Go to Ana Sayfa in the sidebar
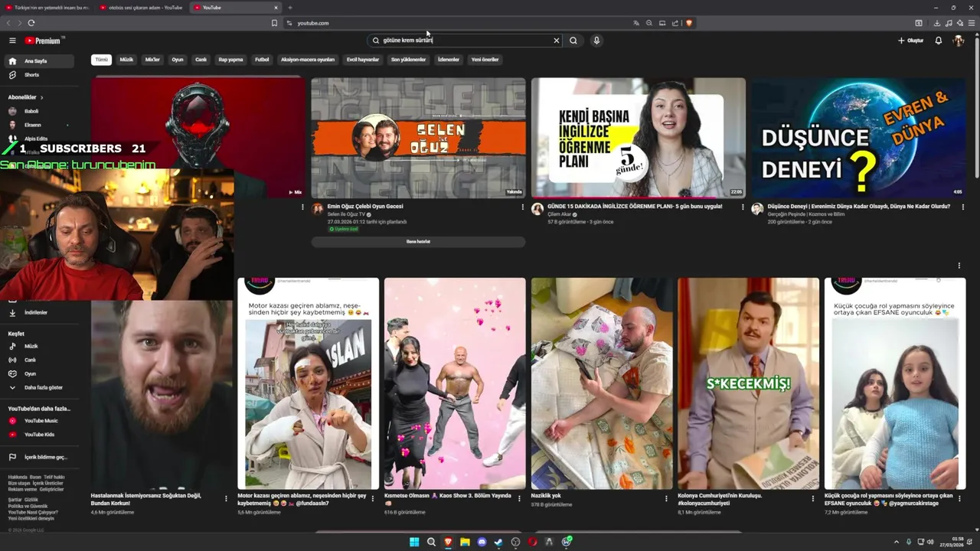The image size is (980, 551). 41,61
